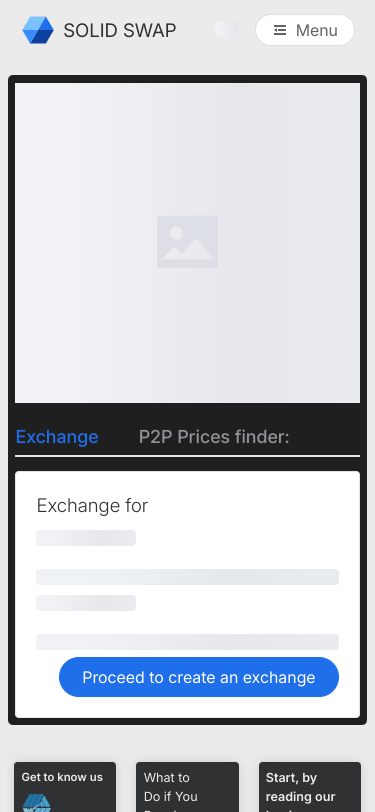Click Proceed to create an exchange
The height and width of the screenshot is (812, 375).
pos(199,677)
